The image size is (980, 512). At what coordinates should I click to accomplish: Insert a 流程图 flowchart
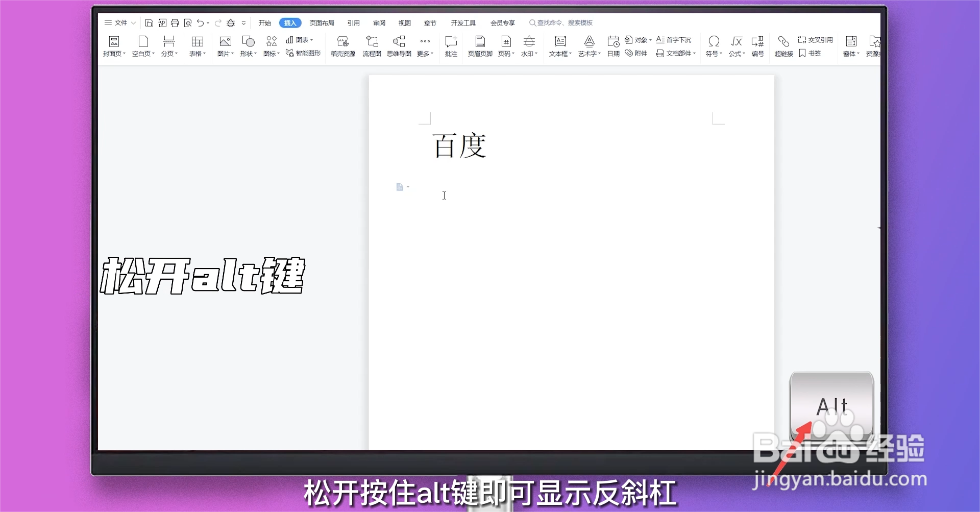tap(372, 46)
